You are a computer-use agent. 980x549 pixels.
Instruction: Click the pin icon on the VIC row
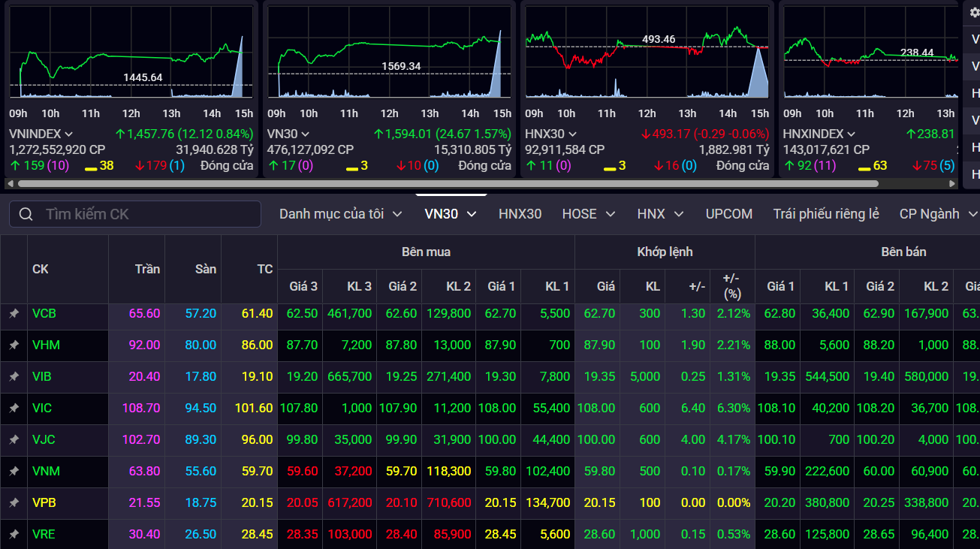point(13,408)
